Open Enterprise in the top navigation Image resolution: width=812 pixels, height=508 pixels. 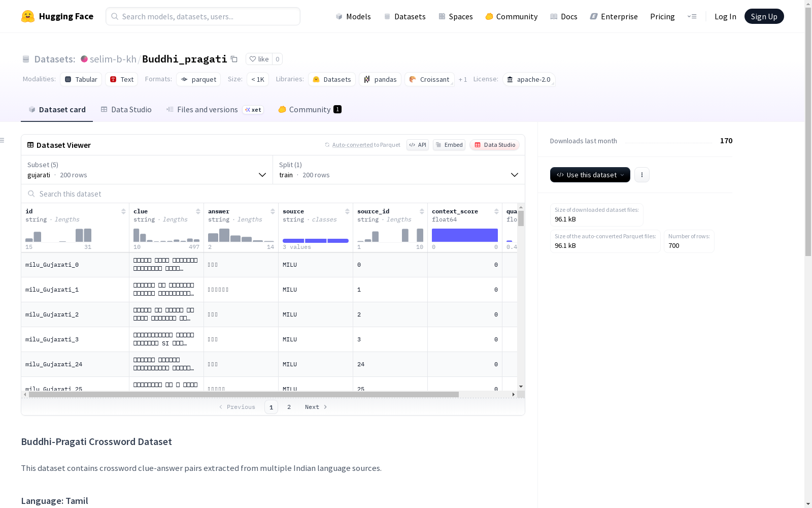(x=614, y=16)
